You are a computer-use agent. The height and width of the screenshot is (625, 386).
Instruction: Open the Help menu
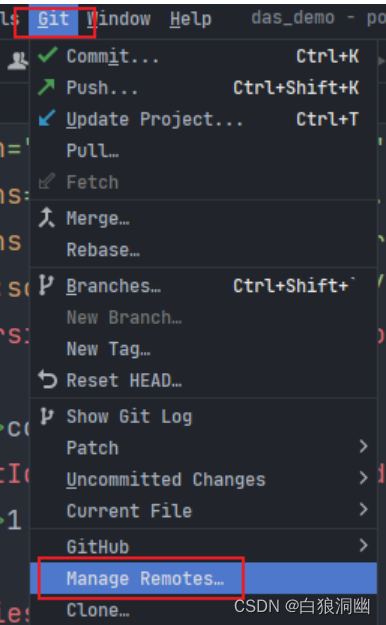191,19
